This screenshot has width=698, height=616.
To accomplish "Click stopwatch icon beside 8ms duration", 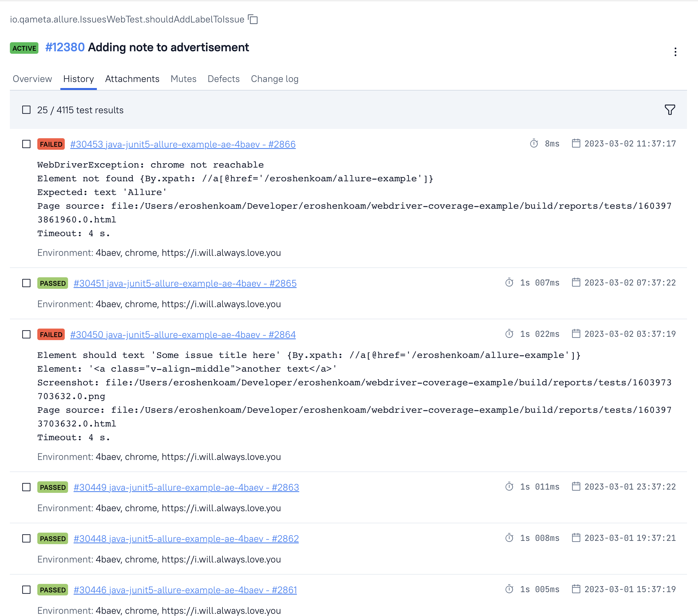I will point(534,143).
